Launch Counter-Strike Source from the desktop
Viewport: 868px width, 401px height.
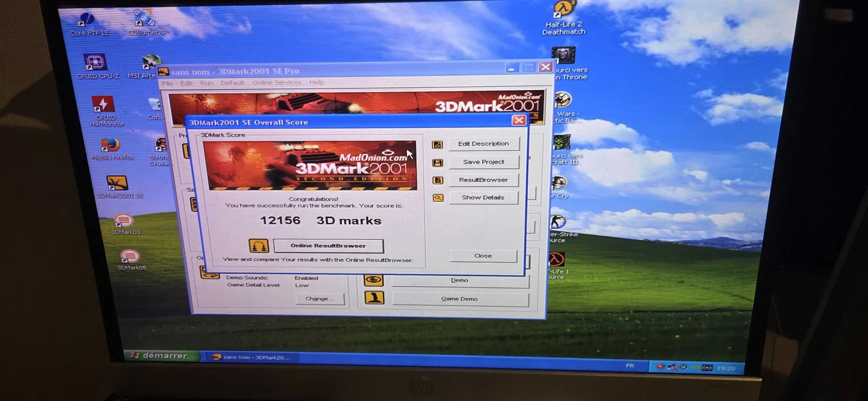[557, 222]
